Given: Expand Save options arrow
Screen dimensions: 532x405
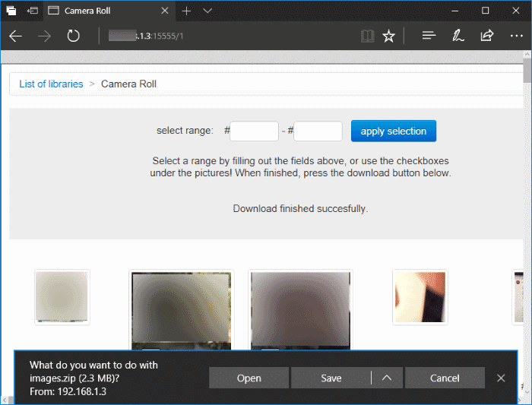Looking at the screenshot, I should coord(387,378).
